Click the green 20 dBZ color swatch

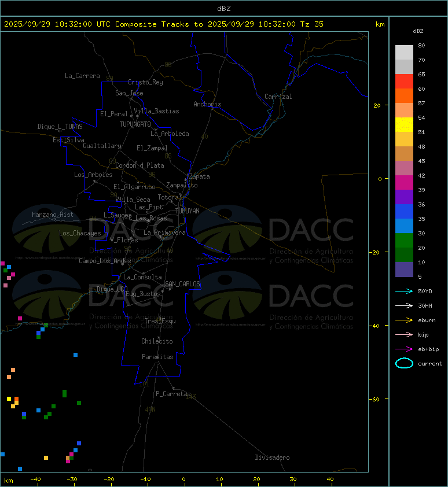(x=404, y=241)
